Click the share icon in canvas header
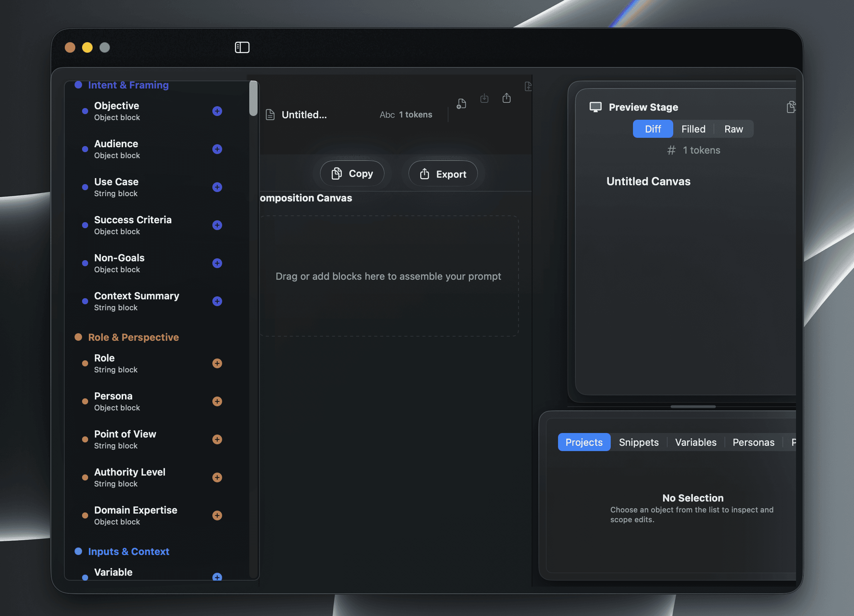Screen dimensions: 854x616 [506, 99]
